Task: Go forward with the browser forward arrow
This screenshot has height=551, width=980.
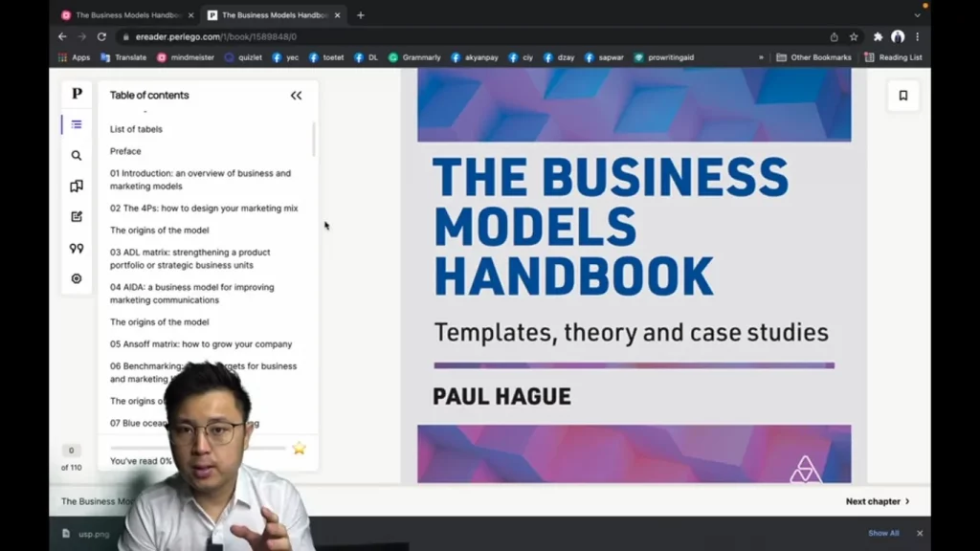Action: (82, 37)
